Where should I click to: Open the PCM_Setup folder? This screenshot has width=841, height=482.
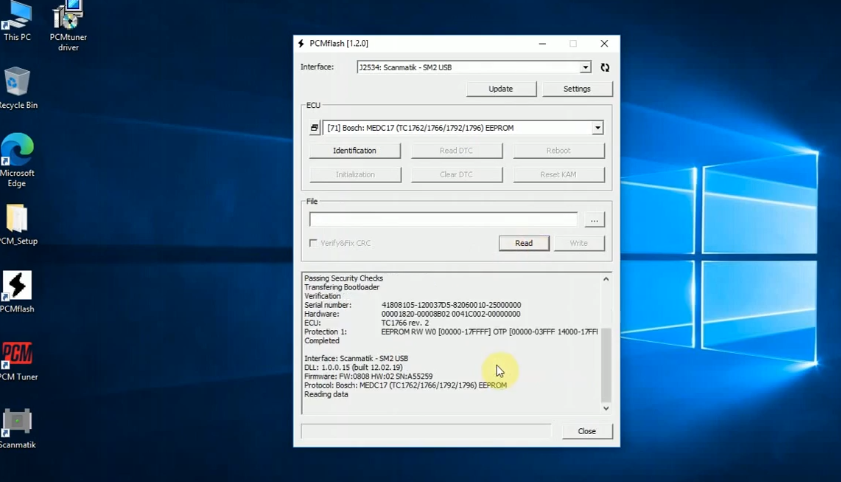point(18,224)
